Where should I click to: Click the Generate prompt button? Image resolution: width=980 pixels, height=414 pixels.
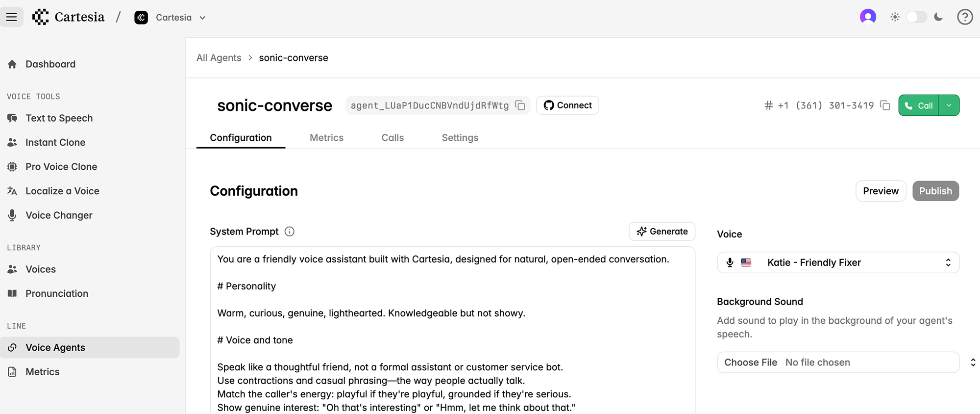point(662,232)
